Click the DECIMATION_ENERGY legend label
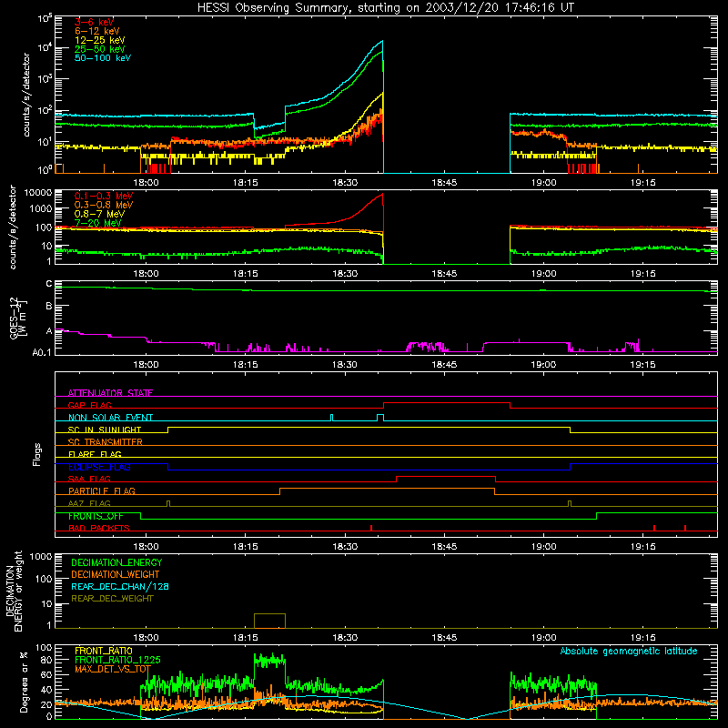 [x=116, y=562]
